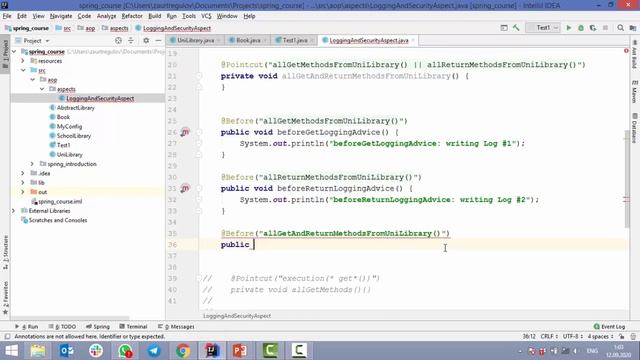Open the File menu
This screenshot has width=640, height=360.
click(7, 16)
